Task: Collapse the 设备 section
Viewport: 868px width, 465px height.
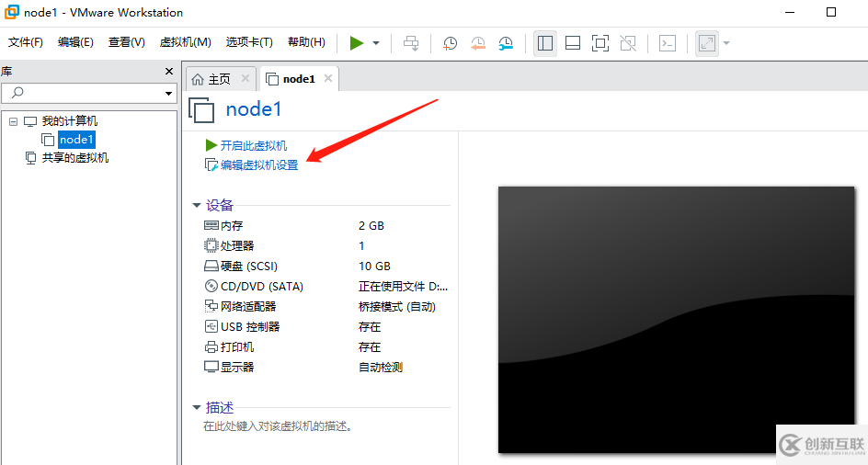Action: (197, 205)
